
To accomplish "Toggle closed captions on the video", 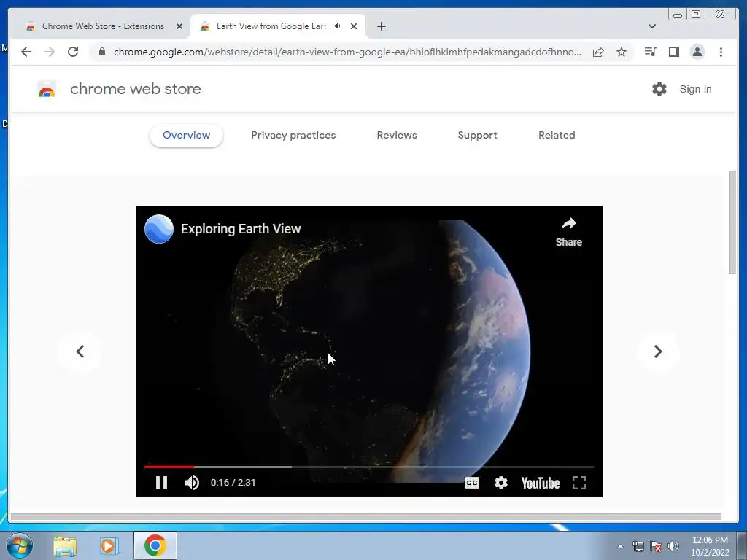I will click(472, 483).
